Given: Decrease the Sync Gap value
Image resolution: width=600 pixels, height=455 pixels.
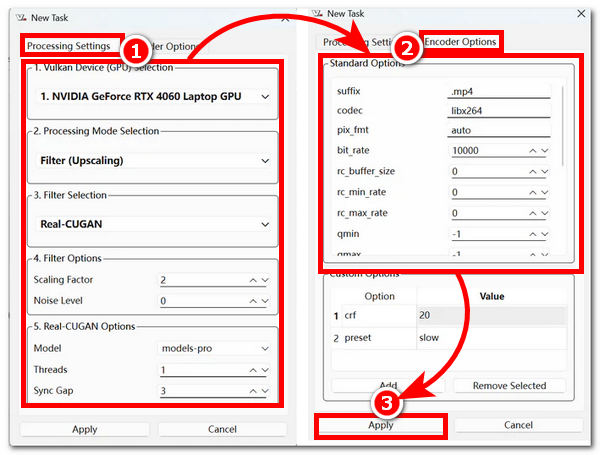Looking at the screenshot, I should pyautogui.click(x=265, y=391).
